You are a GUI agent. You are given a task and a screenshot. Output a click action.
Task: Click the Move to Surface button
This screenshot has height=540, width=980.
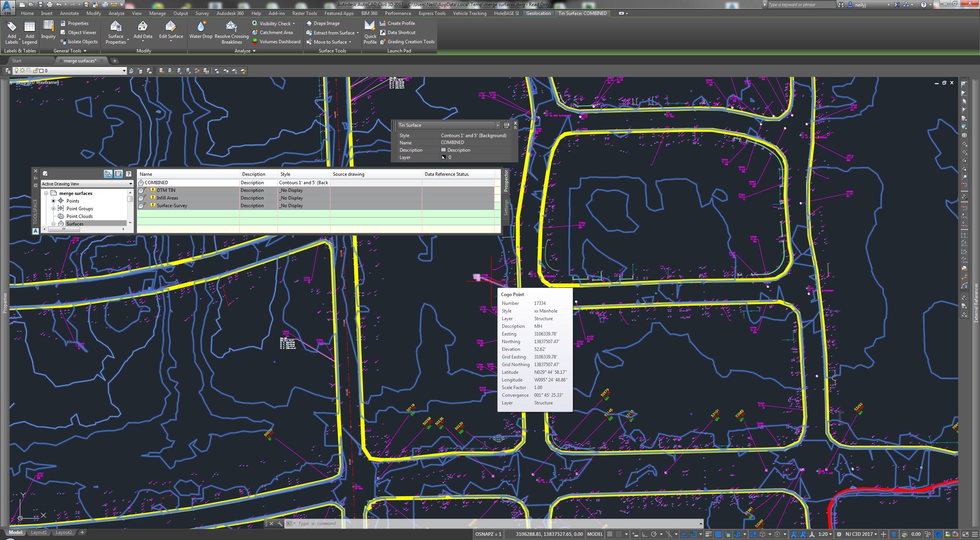tap(328, 42)
